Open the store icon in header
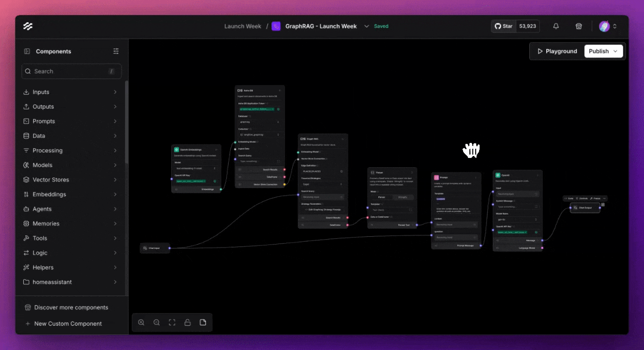 (x=579, y=26)
